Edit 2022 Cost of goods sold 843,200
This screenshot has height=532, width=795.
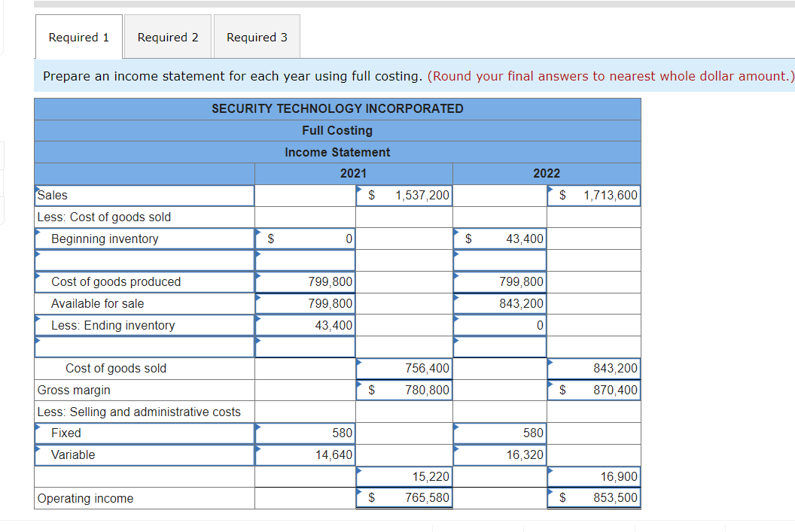click(x=594, y=369)
